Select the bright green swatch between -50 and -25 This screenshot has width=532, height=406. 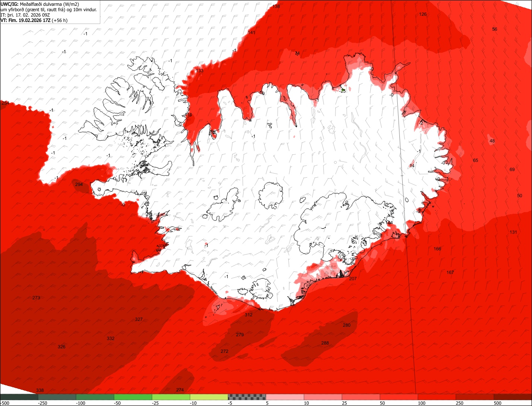(133, 397)
